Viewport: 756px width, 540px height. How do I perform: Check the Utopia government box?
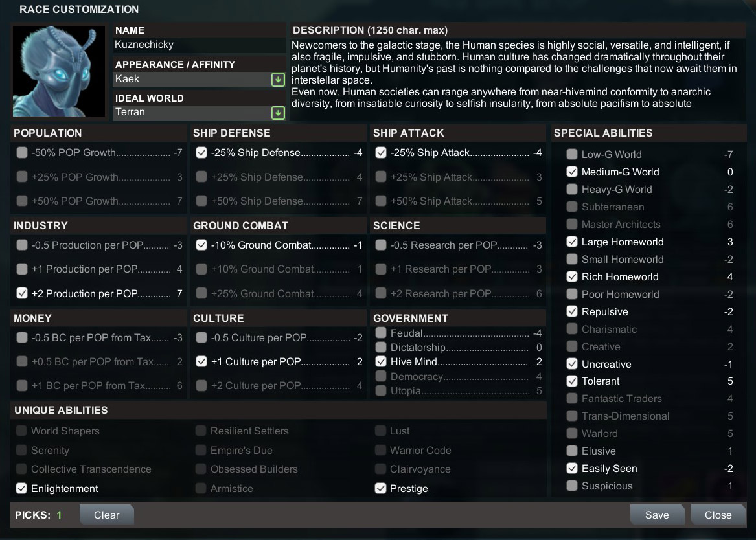(x=381, y=390)
